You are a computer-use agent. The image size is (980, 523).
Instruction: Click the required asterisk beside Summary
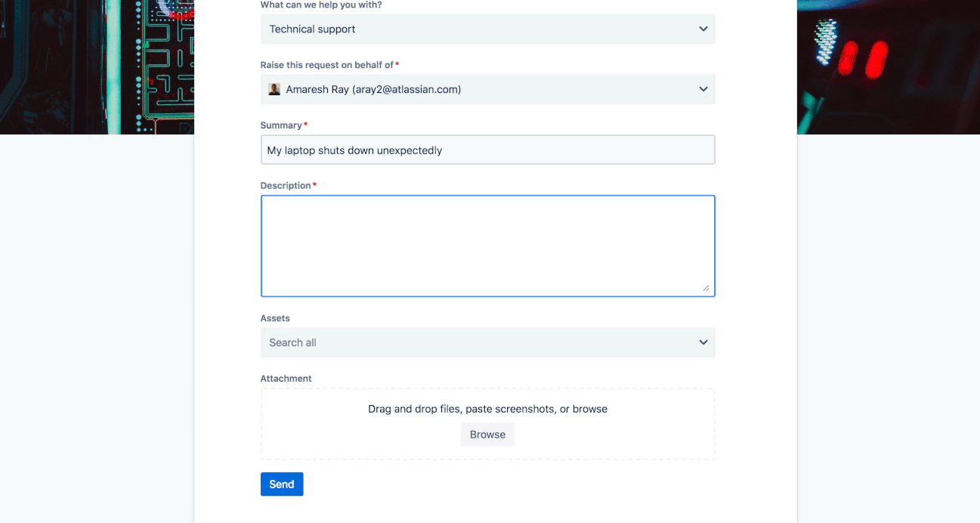point(305,124)
